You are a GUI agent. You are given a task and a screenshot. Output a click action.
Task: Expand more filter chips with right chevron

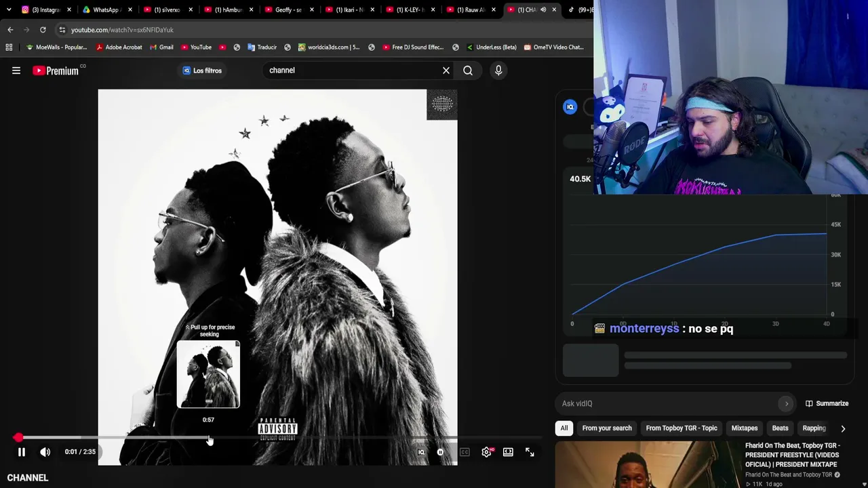point(843,428)
